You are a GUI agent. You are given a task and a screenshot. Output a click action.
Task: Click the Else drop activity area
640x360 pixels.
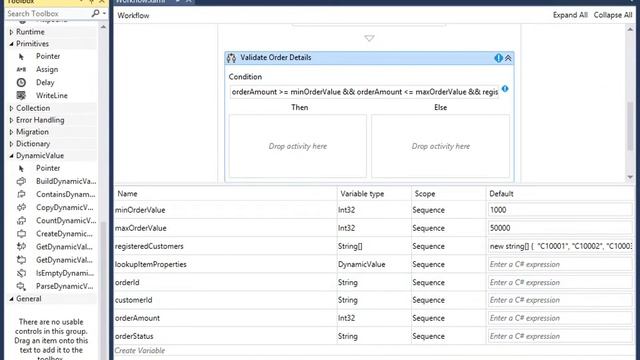point(441,146)
